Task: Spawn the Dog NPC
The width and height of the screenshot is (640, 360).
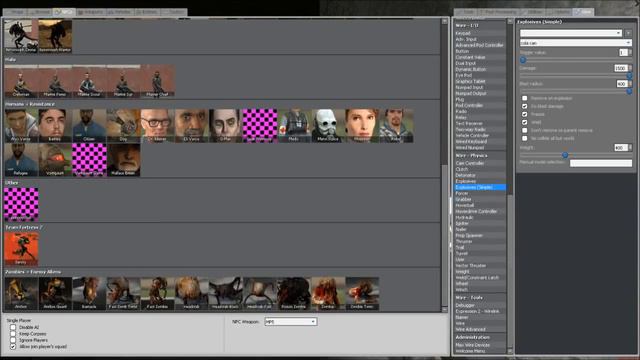Action: pos(123,125)
